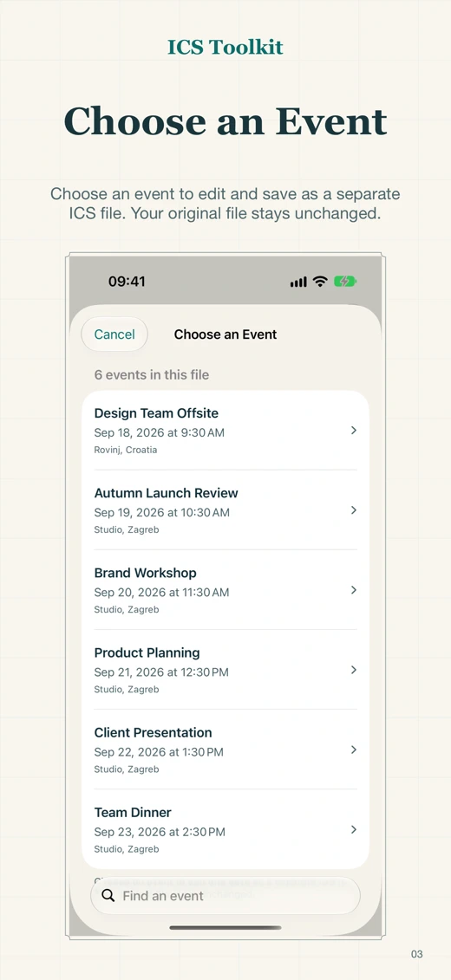Click the date Sep 21, 2026 at 12:30 PM
The height and width of the screenshot is (980, 451).
click(x=161, y=672)
